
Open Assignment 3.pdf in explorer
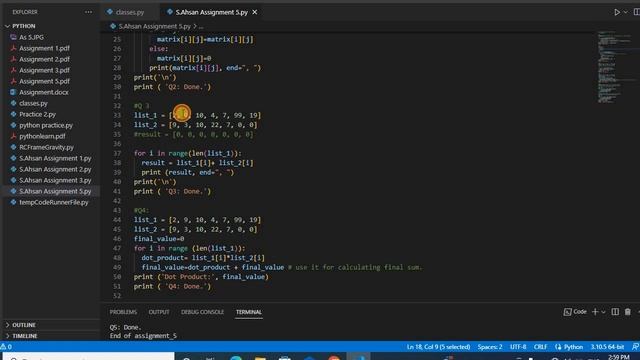point(44,70)
